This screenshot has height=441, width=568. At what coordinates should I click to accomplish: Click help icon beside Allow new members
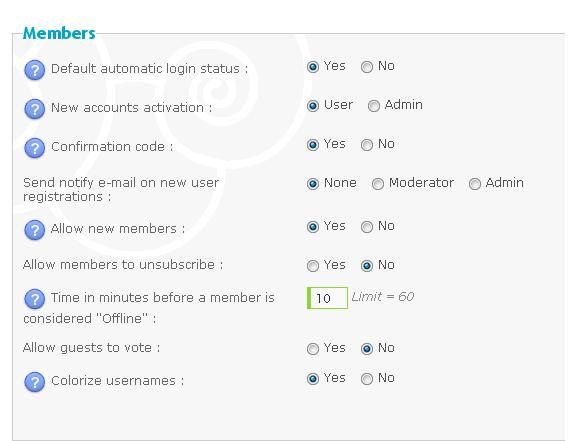coord(34,230)
